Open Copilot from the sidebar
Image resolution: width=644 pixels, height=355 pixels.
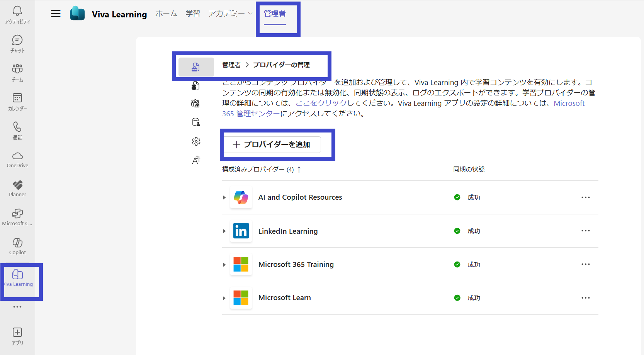(x=17, y=246)
